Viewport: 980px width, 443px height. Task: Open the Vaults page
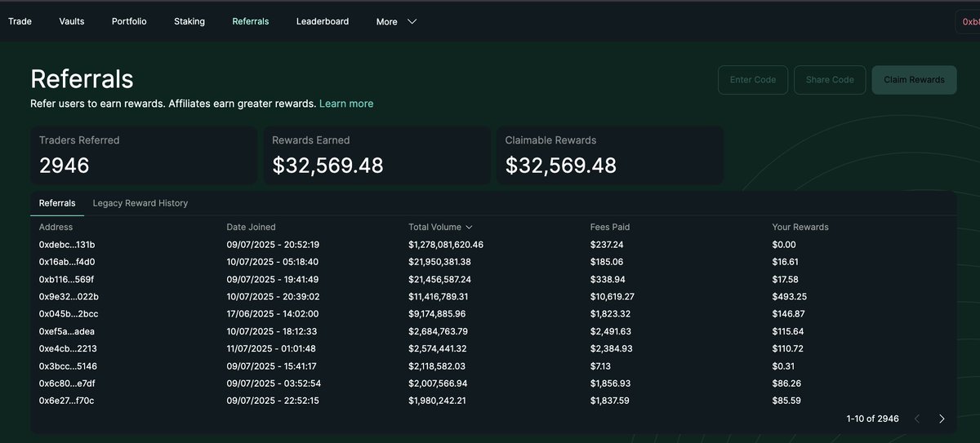point(72,21)
